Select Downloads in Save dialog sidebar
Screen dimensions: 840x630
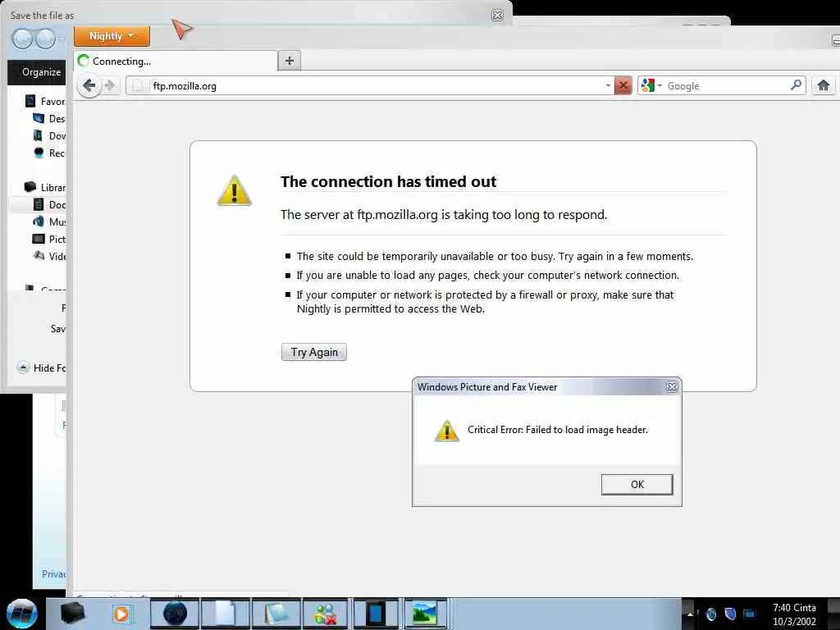click(x=49, y=135)
